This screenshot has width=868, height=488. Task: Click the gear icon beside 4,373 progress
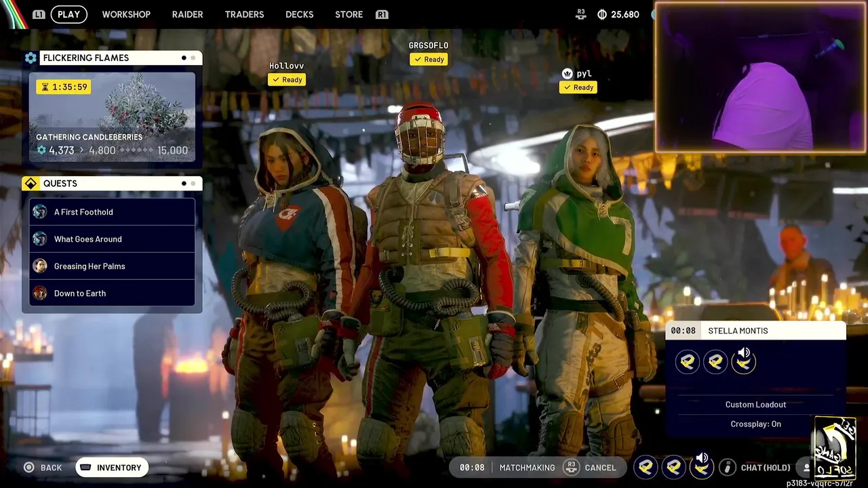pyautogui.click(x=41, y=150)
